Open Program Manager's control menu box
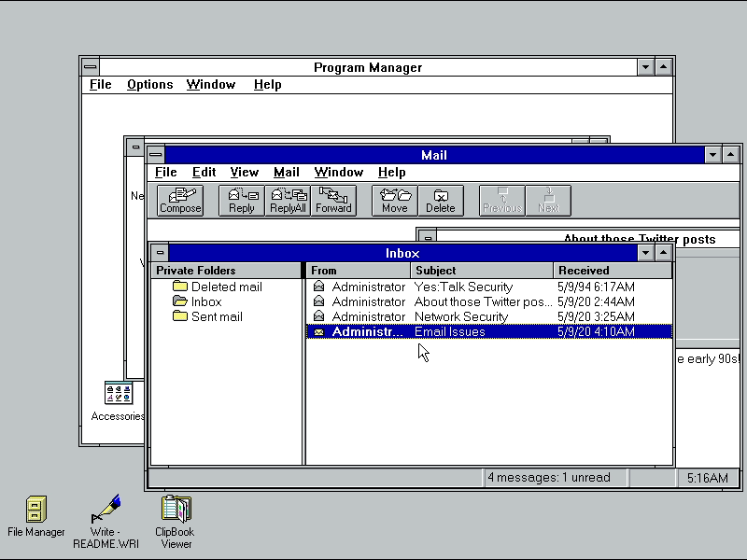747x560 pixels. click(x=90, y=67)
